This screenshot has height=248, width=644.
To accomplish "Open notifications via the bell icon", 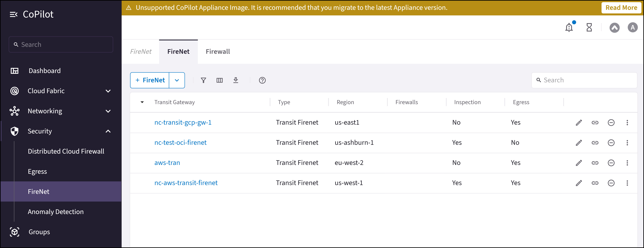I will pyautogui.click(x=569, y=27).
